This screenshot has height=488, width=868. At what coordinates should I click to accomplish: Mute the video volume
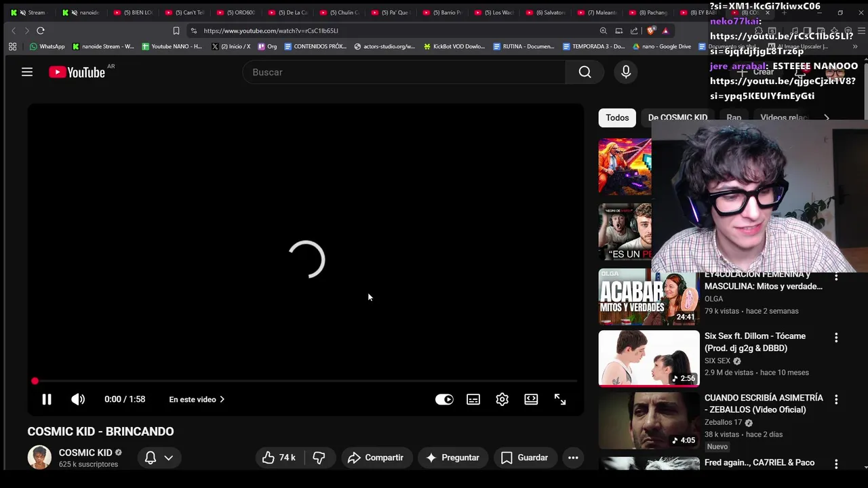78,399
